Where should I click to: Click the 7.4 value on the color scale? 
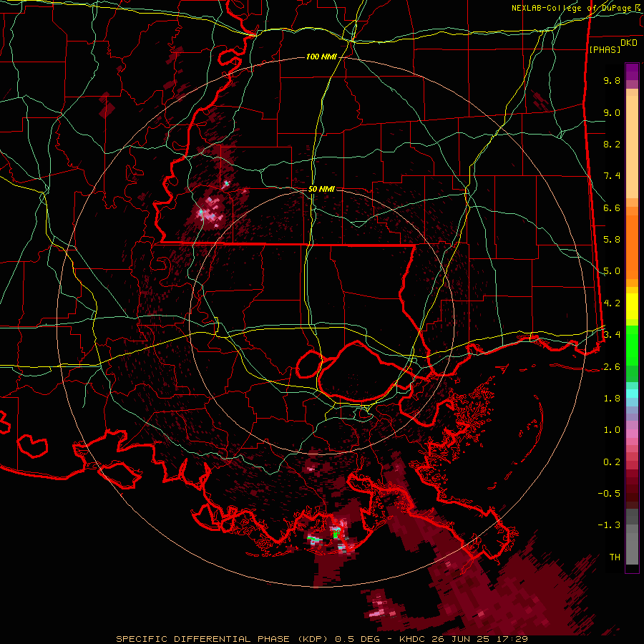(612, 176)
